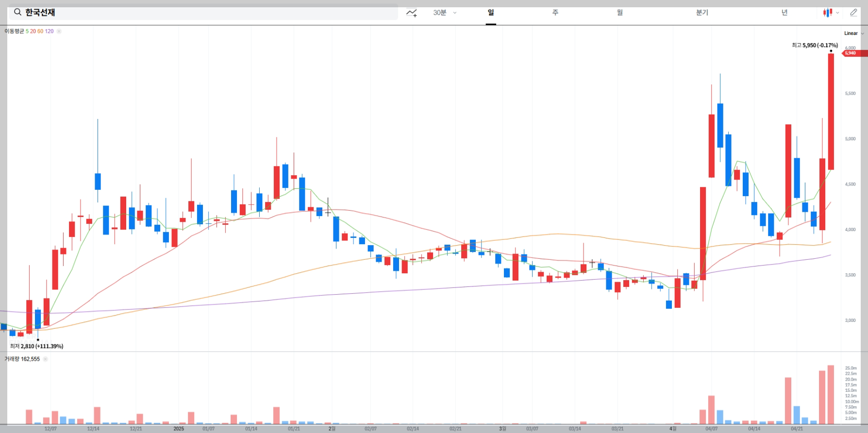
Task: Click the 03/21 date axis label
Action: (x=618, y=429)
